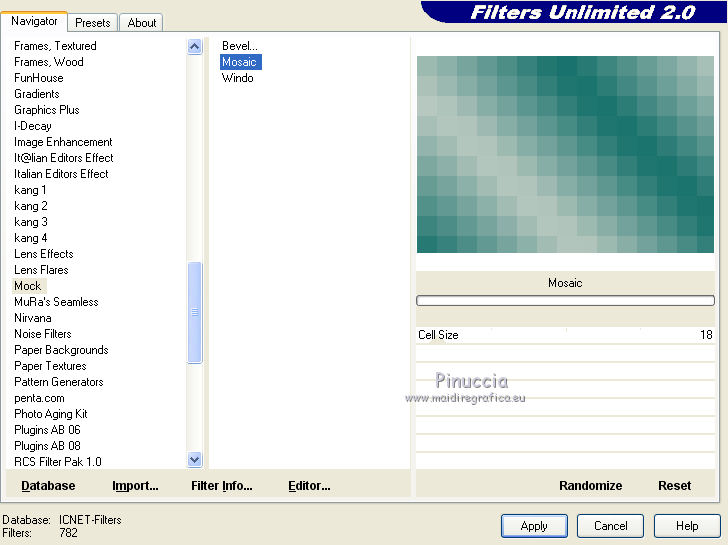Select I-Decay category

click(x=32, y=126)
